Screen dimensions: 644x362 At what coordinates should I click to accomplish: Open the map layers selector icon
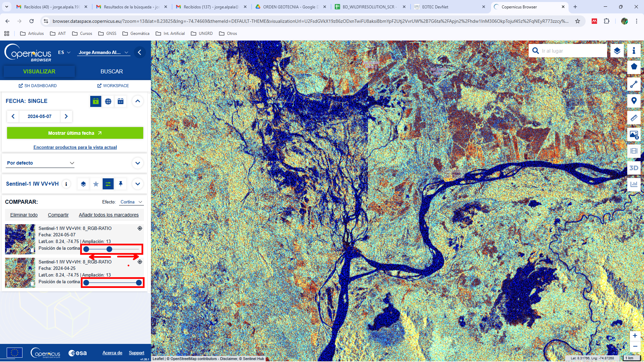click(x=617, y=51)
